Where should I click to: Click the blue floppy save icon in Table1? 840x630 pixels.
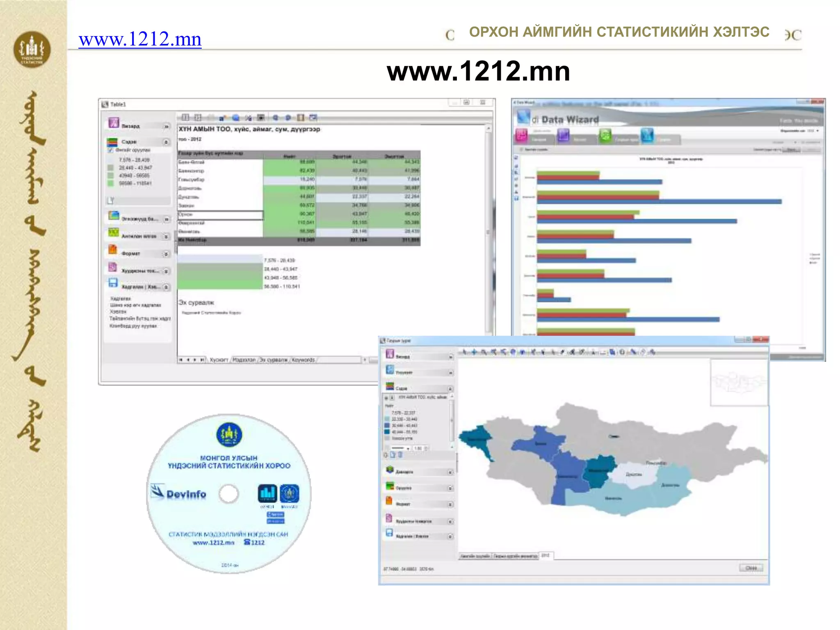(x=113, y=283)
